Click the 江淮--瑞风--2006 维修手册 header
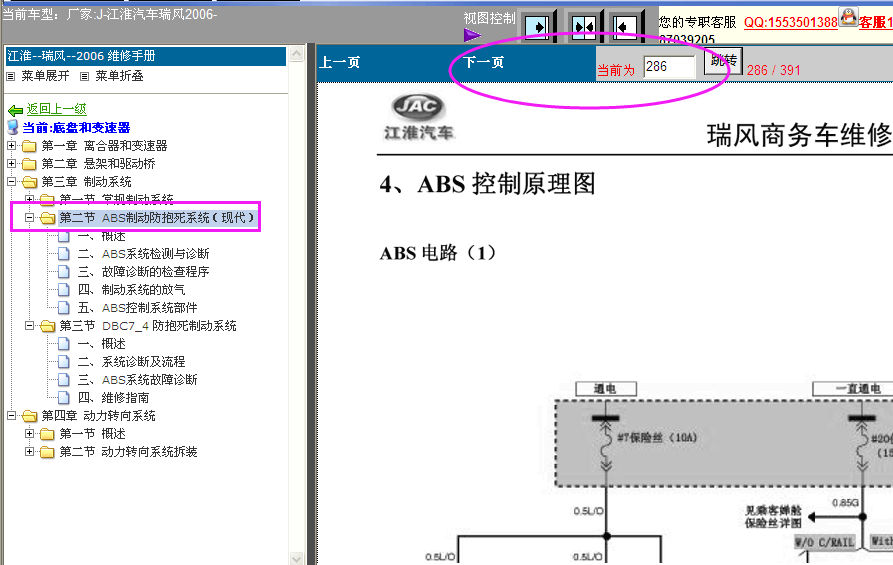893x565 pixels. click(x=146, y=56)
